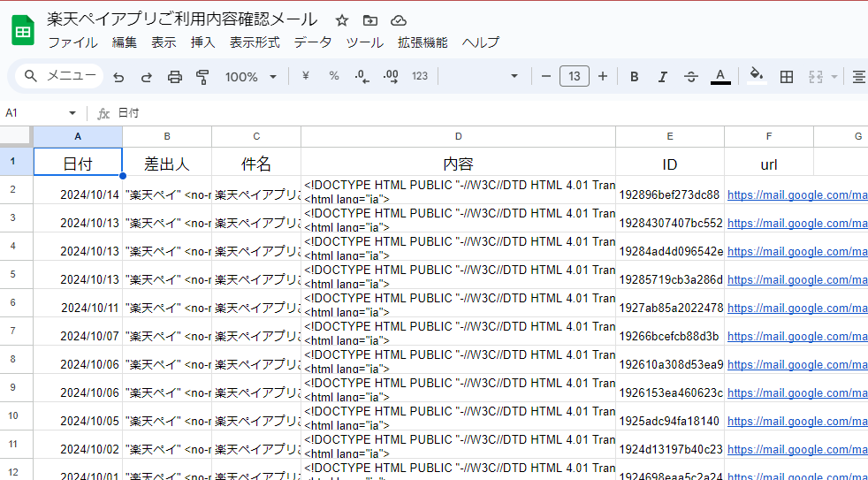Open the Google Sheets home icon
Viewport: 868px width, 480px height.
[x=23, y=31]
